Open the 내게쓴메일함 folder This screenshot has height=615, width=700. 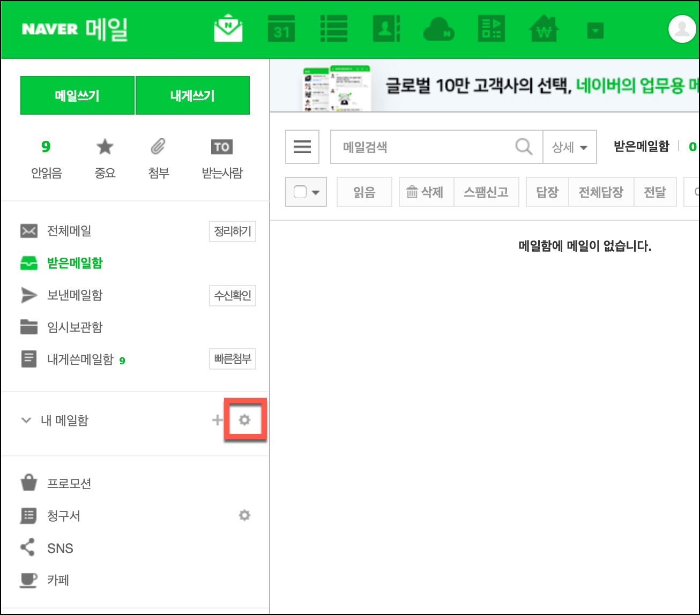click(x=80, y=359)
